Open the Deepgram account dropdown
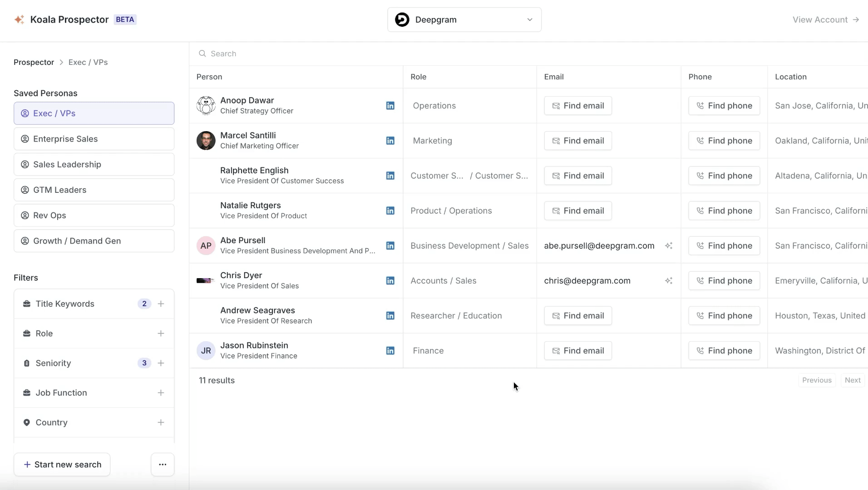Image resolution: width=868 pixels, height=490 pixels. (x=464, y=20)
